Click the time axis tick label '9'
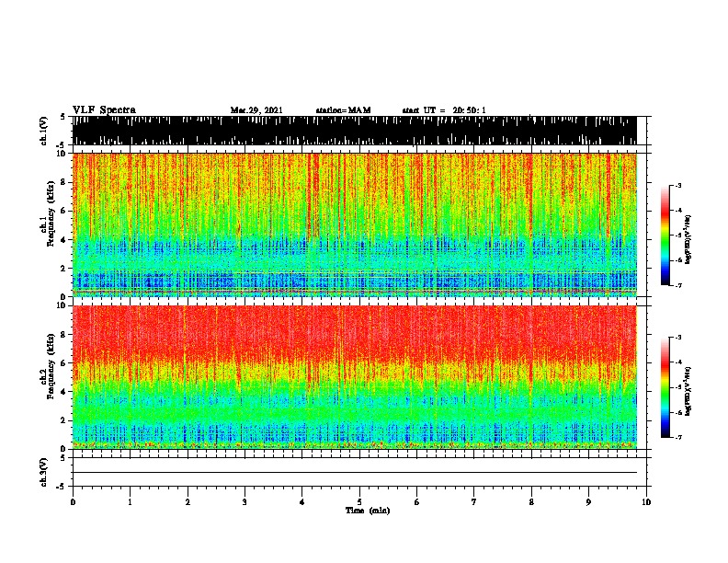Screen dimensions: 728x563 (588, 502)
